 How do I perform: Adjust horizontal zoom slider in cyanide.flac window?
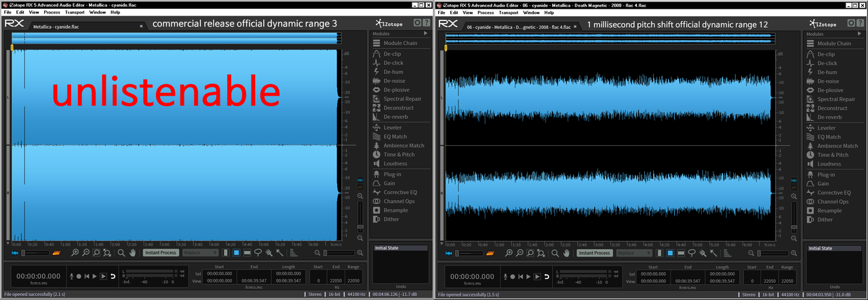click(339, 252)
